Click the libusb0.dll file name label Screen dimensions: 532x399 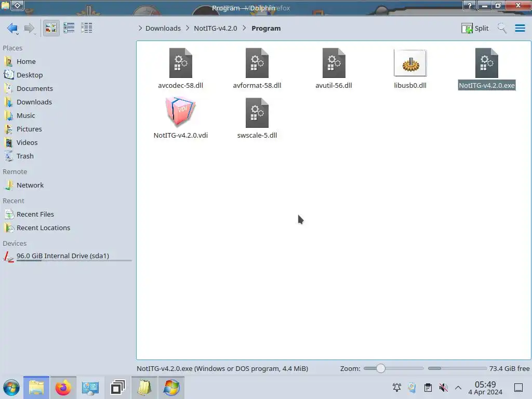(410, 86)
